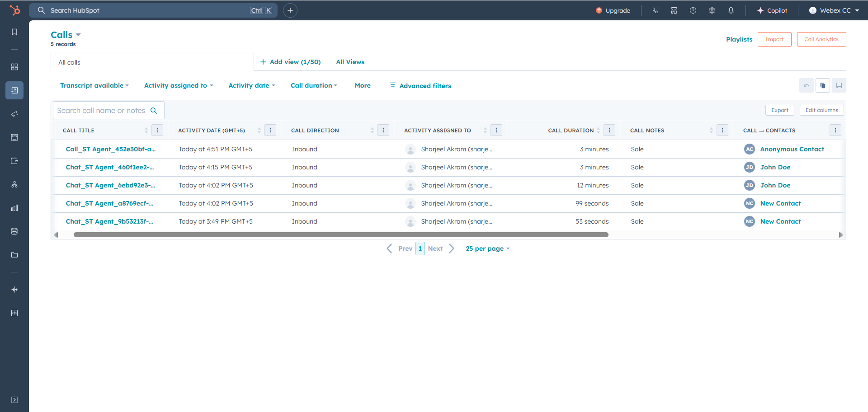The image size is (868, 412).
Task: Open the notifications bell icon
Action: coord(731,10)
